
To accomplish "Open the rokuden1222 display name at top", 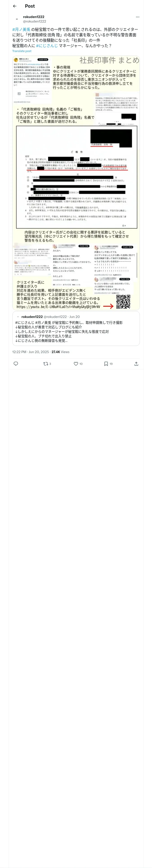I will point(34,17).
